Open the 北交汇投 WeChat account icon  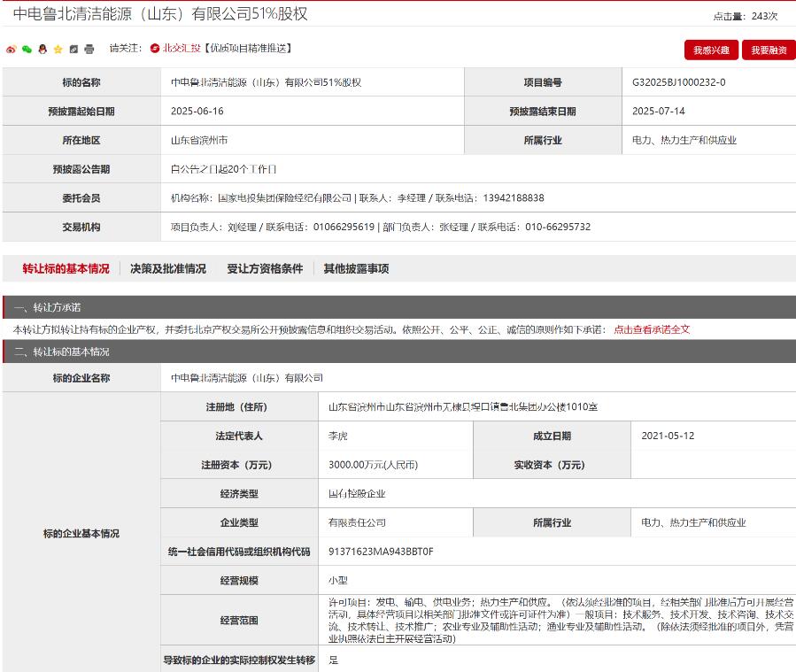click(x=156, y=50)
